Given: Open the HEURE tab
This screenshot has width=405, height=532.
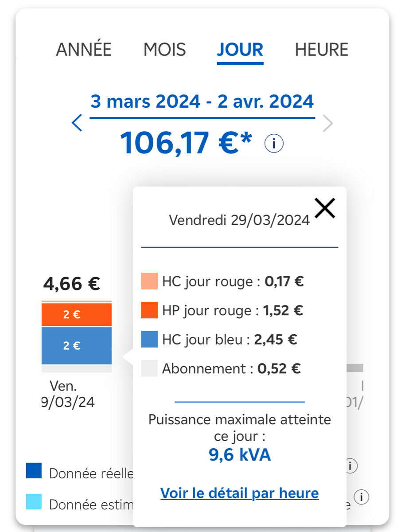Looking at the screenshot, I should point(322,50).
